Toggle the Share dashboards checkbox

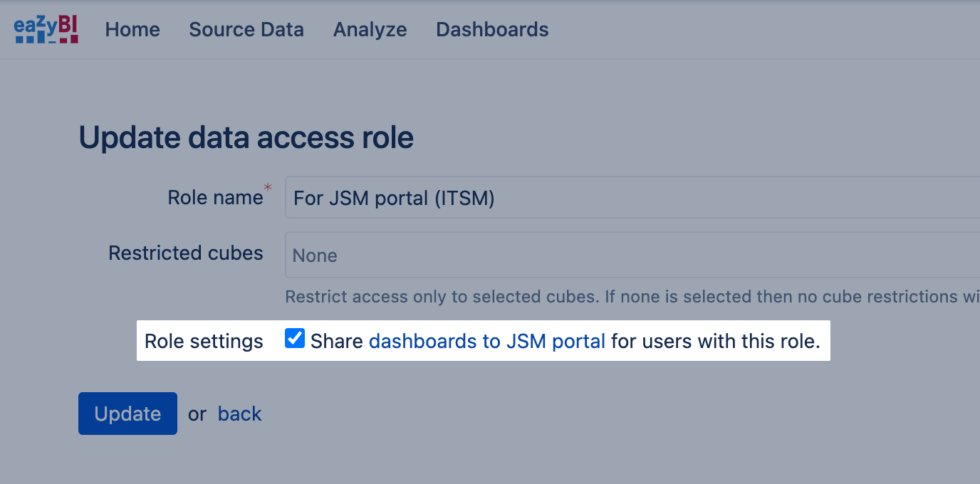(x=295, y=339)
